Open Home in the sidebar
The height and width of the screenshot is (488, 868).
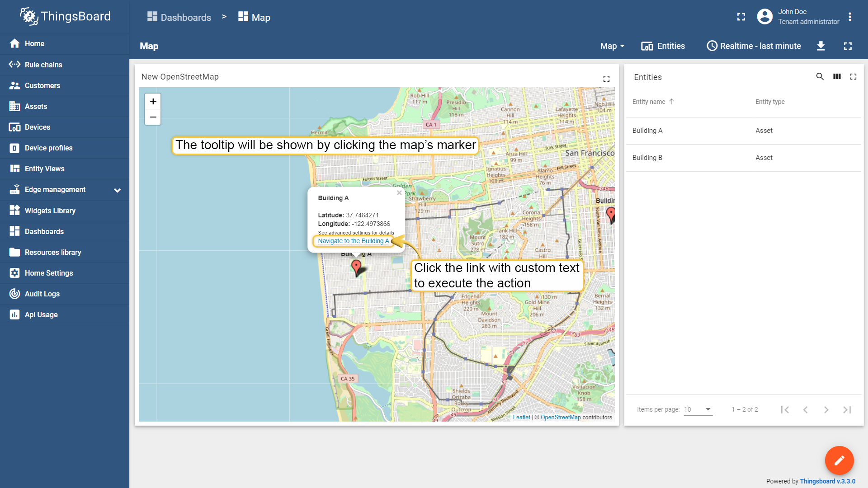pyautogui.click(x=65, y=43)
